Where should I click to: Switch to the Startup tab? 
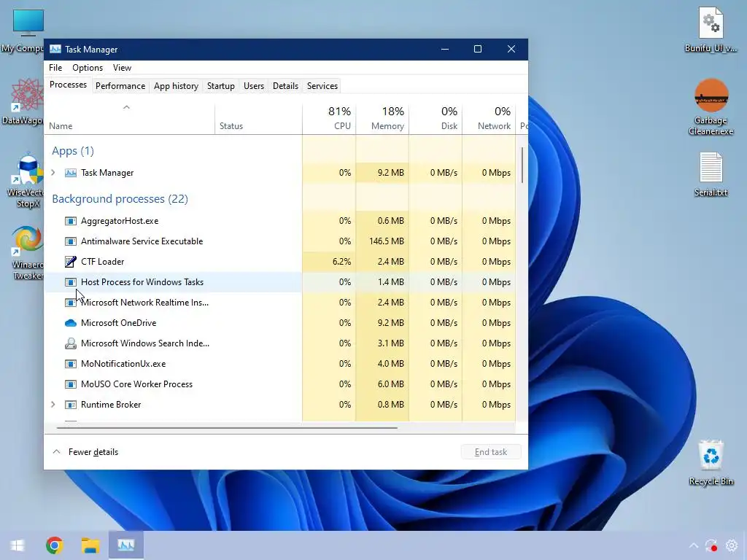[220, 86]
